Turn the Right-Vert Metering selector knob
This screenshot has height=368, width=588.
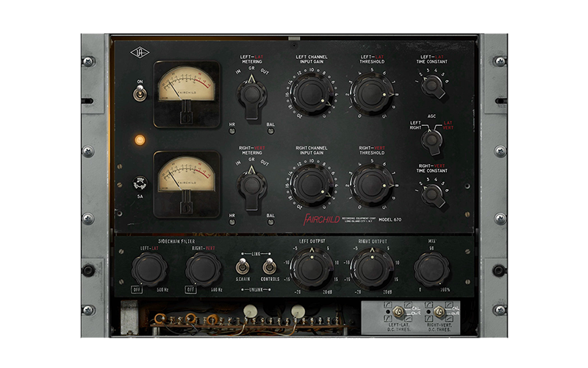[x=251, y=187]
